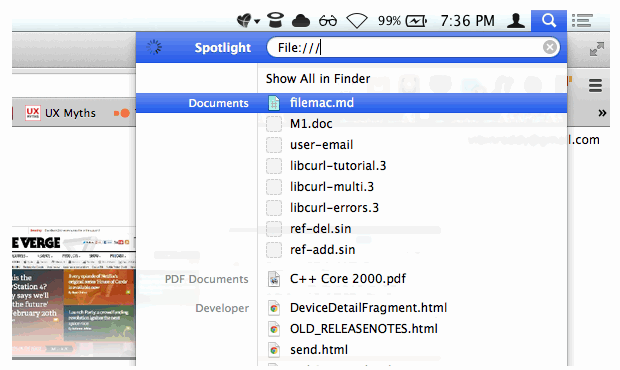The image size is (620, 370).
Task: Click the top hat menu bar icon
Action: [275, 20]
